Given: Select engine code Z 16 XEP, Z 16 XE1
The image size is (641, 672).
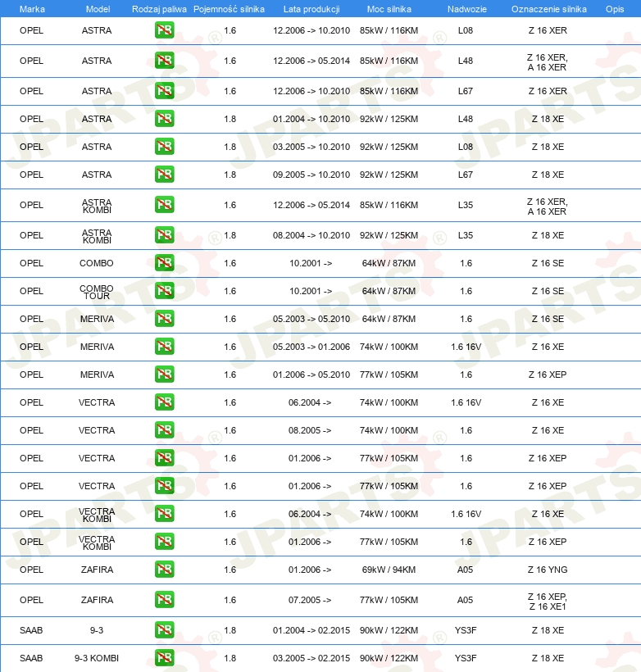Looking at the screenshot, I should tap(548, 602).
